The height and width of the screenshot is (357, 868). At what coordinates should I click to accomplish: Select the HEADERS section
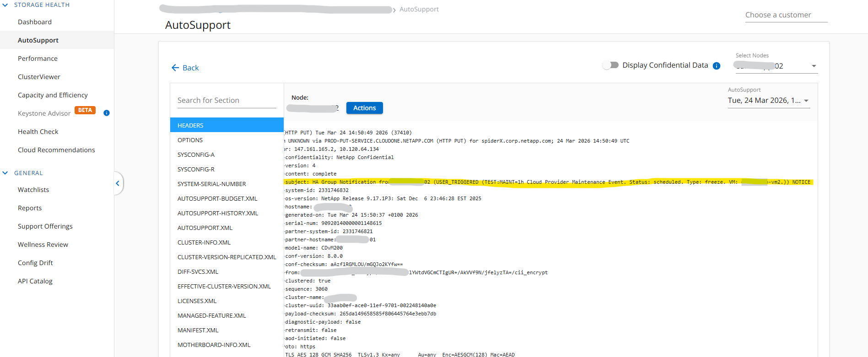tap(227, 125)
